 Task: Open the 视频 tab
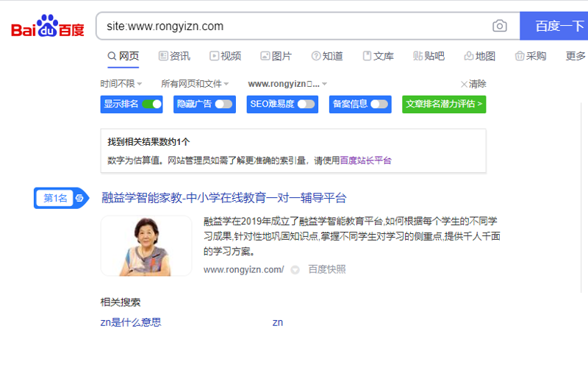click(226, 56)
